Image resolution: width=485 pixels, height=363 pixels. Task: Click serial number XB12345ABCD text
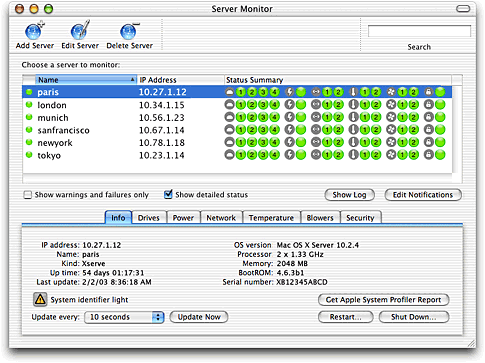302,282
